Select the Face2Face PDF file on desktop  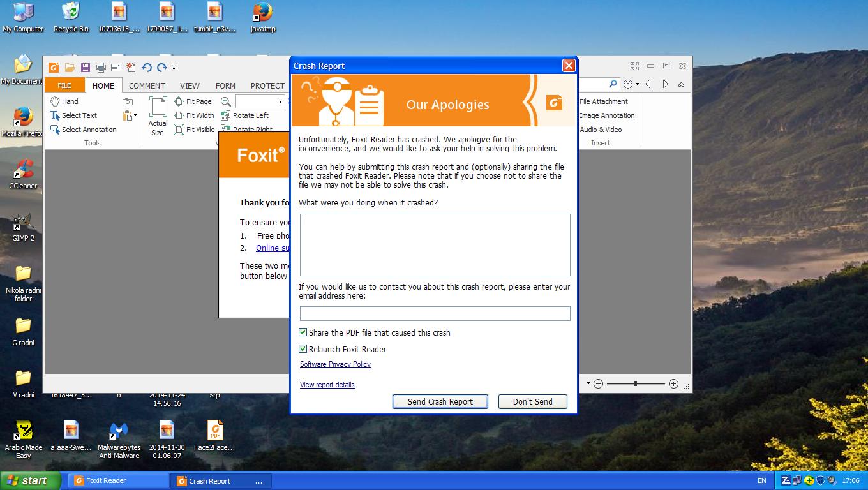tap(214, 436)
